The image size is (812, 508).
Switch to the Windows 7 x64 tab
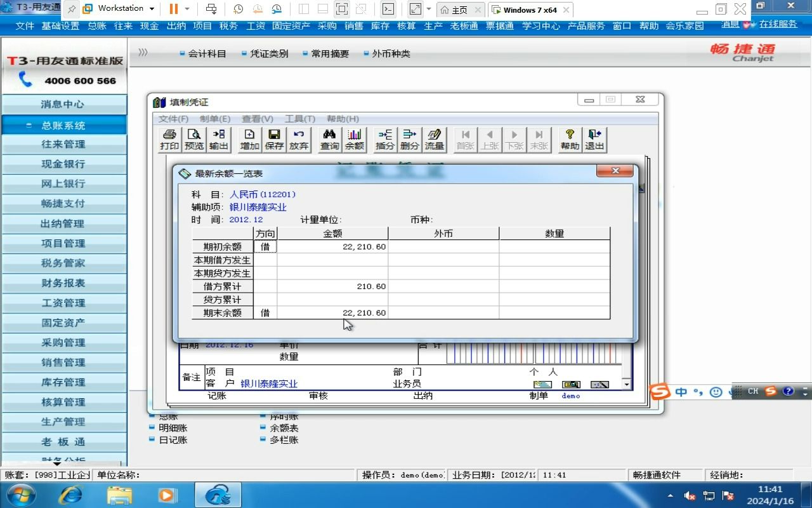530,10
